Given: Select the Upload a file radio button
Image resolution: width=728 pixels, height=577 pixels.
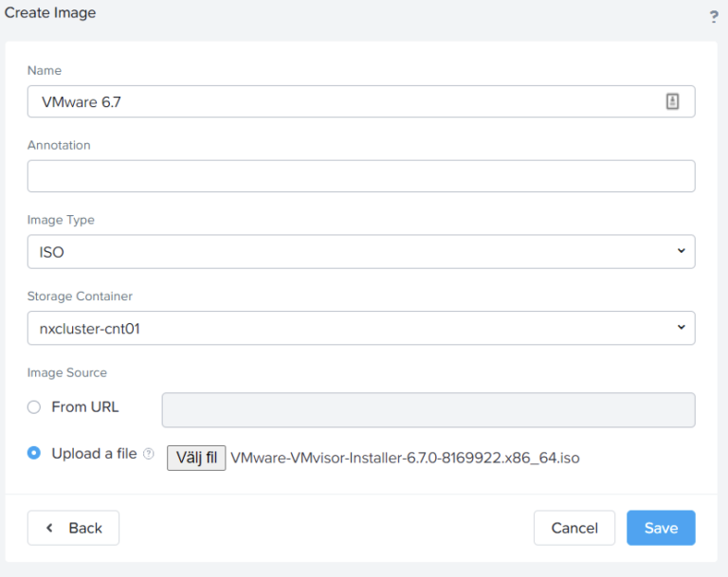Looking at the screenshot, I should click(34, 453).
